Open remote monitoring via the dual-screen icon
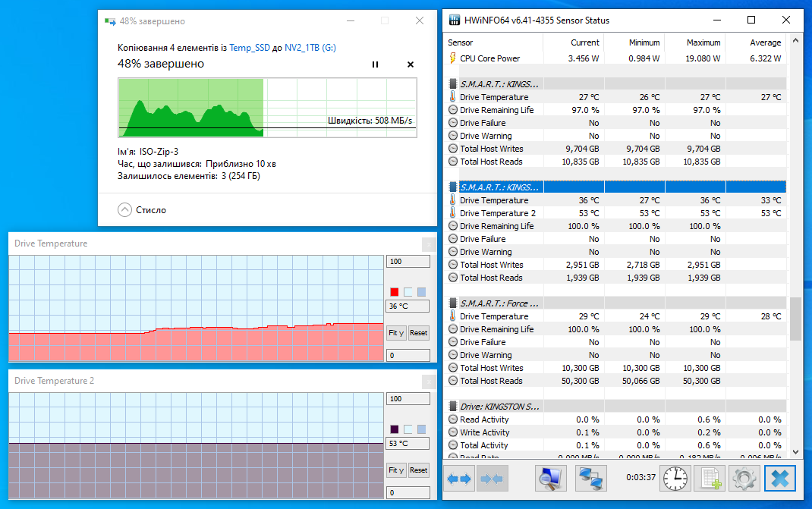This screenshot has width=812, height=509. pyautogui.click(x=590, y=478)
